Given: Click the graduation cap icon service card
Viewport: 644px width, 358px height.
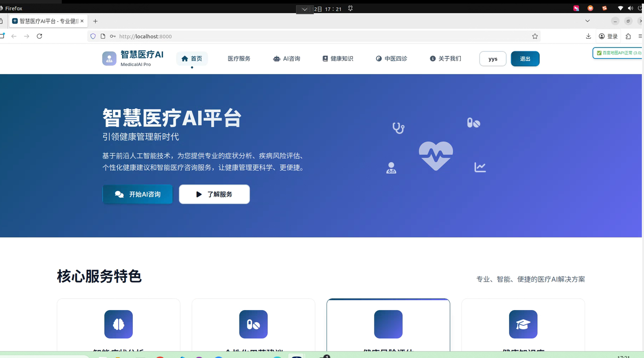Looking at the screenshot, I should [x=523, y=324].
